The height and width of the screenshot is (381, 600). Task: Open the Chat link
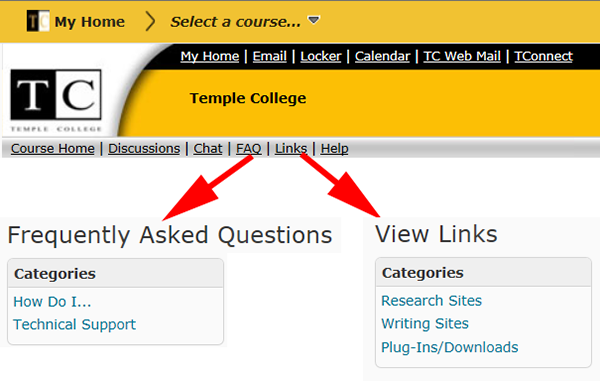208,148
